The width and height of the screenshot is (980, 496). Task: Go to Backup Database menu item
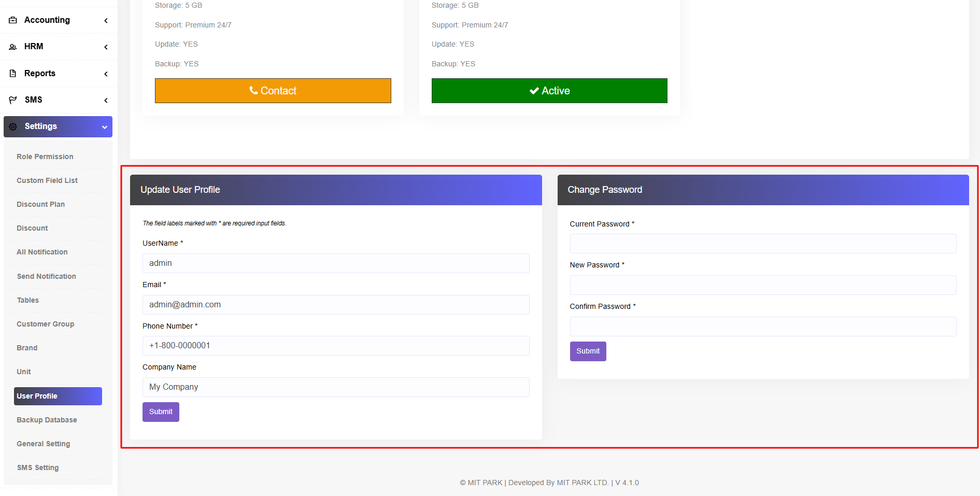pyautogui.click(x=47, y=420)
